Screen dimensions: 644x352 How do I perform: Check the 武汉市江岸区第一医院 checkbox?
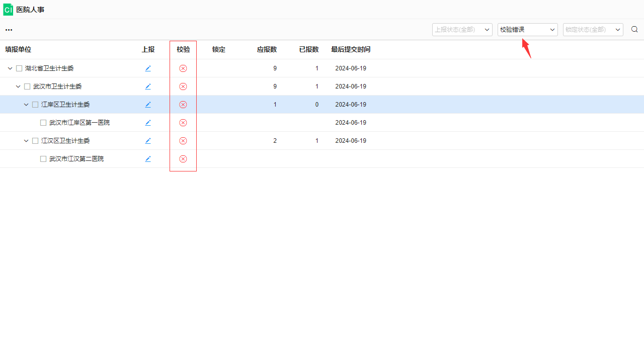point(43,123)
